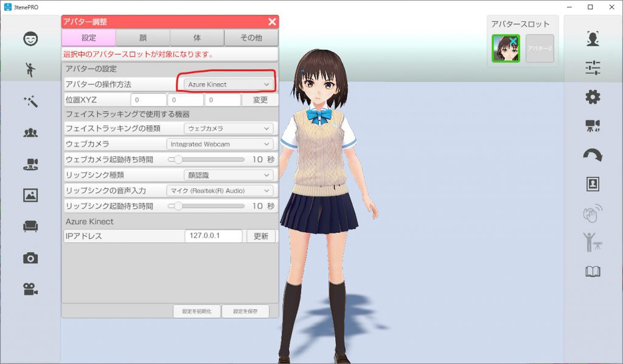The width and height of the screenshot is (623, 364).
Task: Open the sliders adjustment icon
Action: pyautogui.click(x=593, y=68)
